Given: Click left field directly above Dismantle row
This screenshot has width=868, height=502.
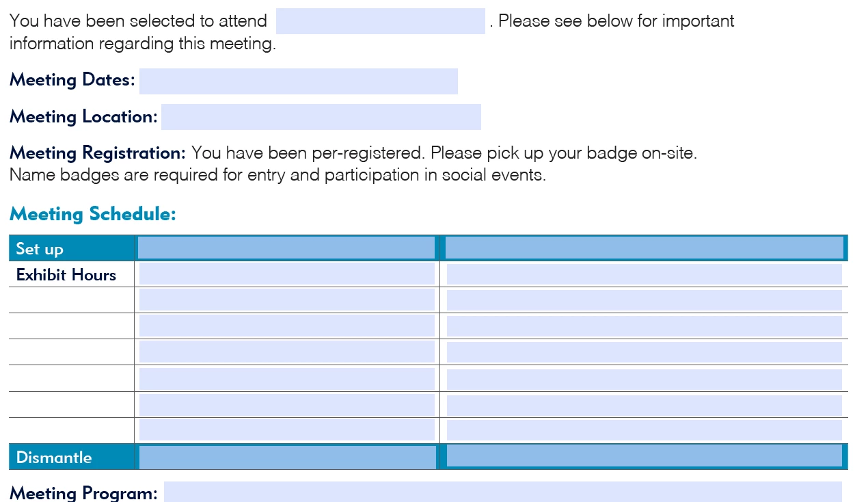Looking at the screenshot, I should 287,430.
